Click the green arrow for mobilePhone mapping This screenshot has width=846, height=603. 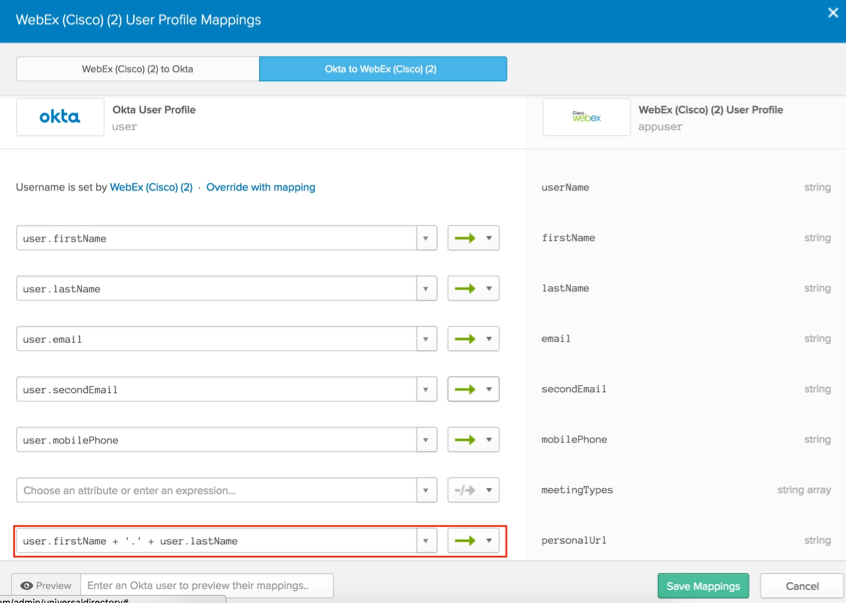[x=465, y=440]
